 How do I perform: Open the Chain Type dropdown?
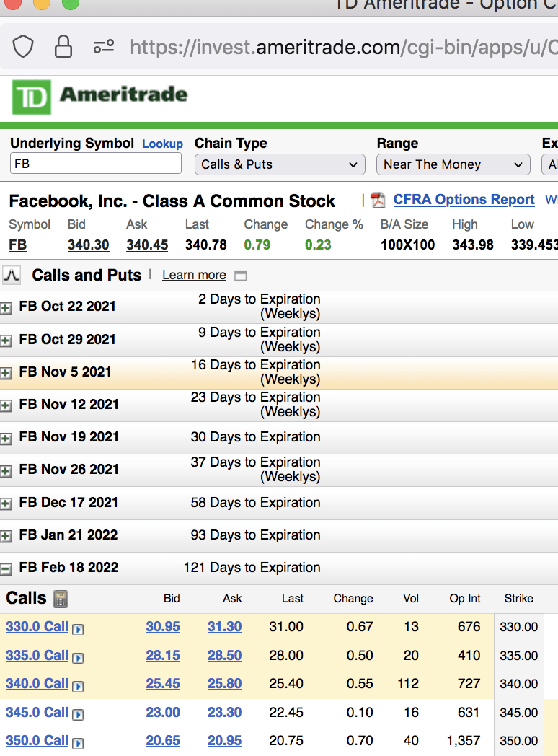tap(279, 164)
